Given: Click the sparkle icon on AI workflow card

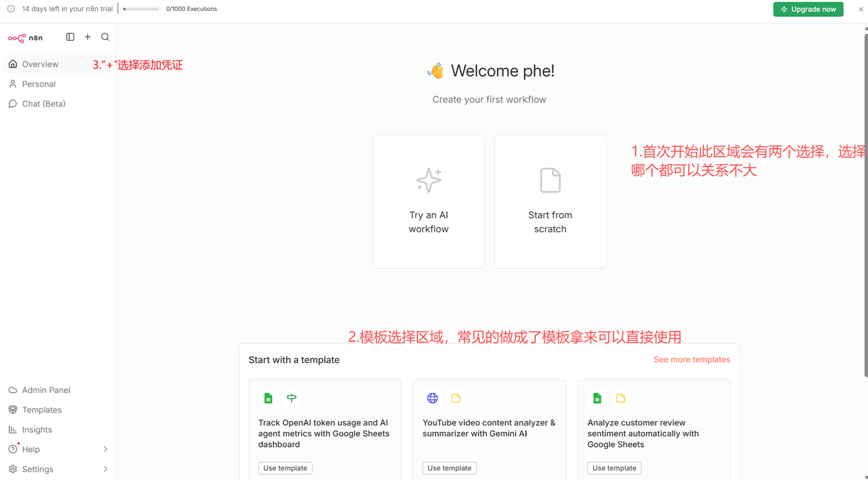Looking at the screenshot, I should 429,180.
